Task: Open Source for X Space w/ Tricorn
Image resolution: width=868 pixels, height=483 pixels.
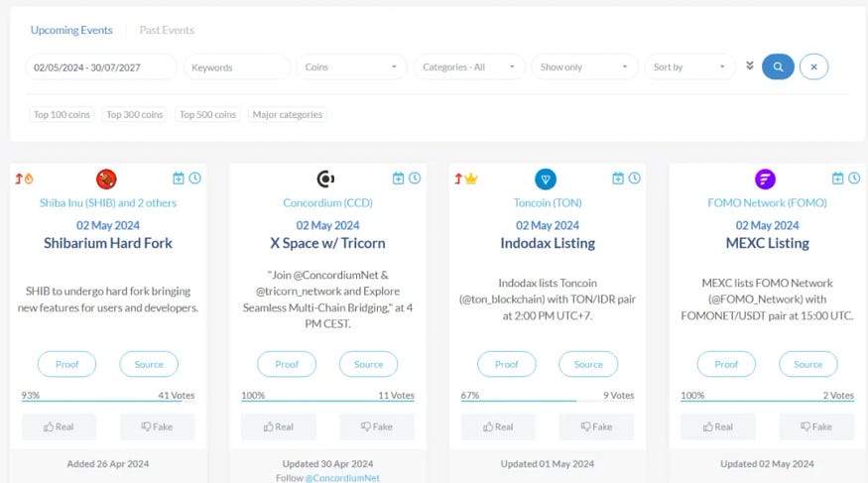Action: [x=369, y=364]
